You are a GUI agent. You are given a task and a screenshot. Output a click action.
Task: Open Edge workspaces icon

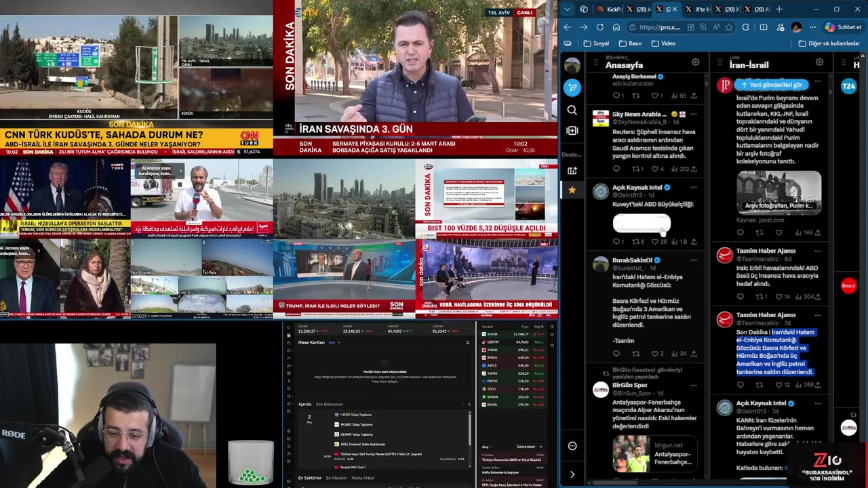click(584, 9)
